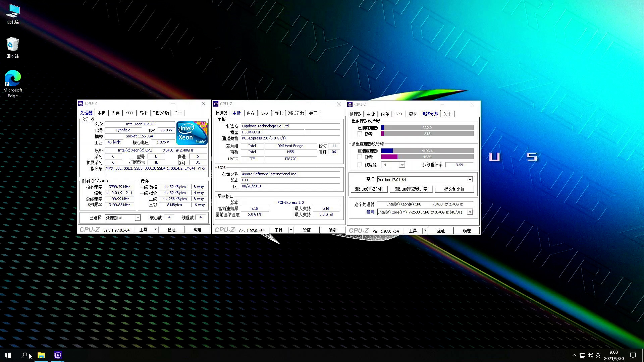
Task: Switch to 内存 tab in processor window
Action: (x=116, y=113)
